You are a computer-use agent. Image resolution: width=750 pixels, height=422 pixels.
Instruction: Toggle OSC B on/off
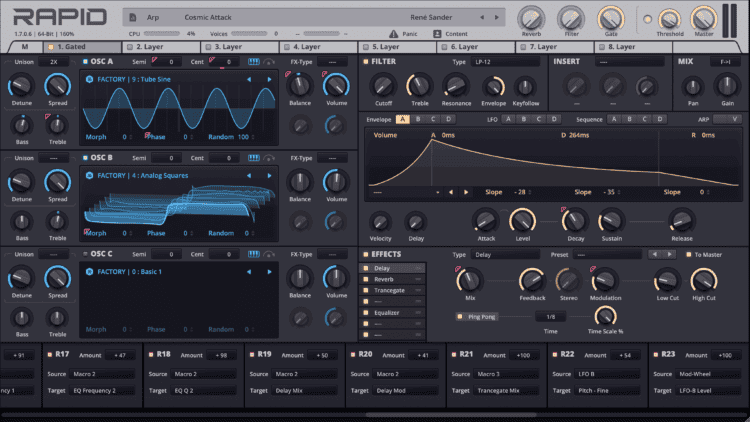click(85, 158)
